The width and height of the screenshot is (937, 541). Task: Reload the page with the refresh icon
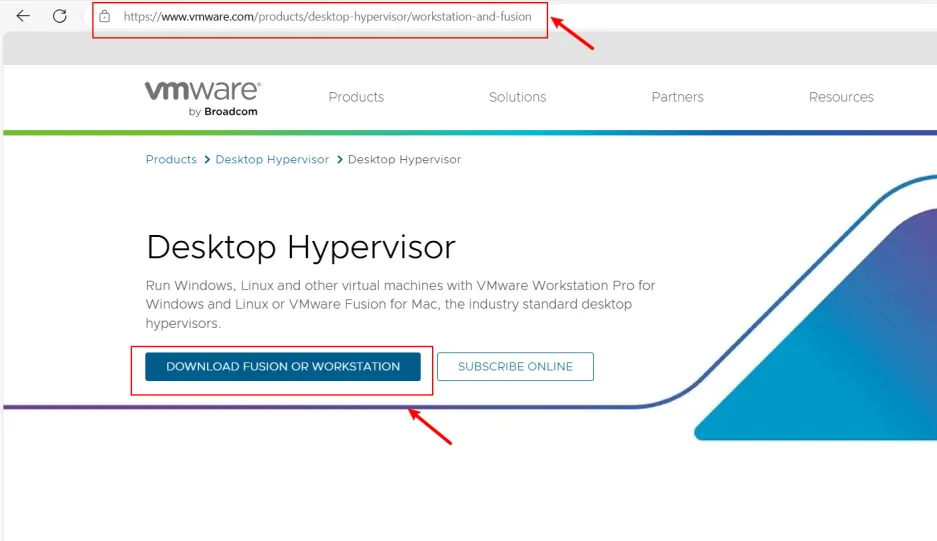point(59,16)
